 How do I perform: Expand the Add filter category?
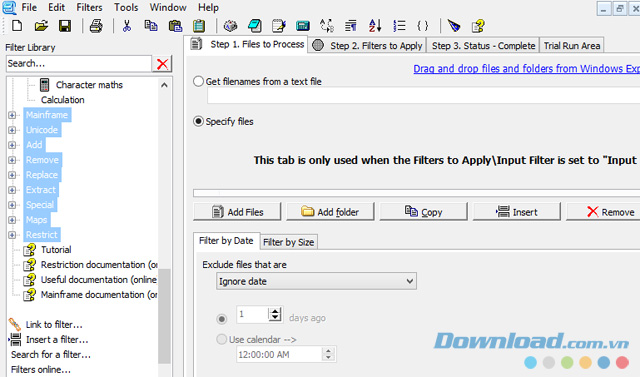[x=12, y=145]
